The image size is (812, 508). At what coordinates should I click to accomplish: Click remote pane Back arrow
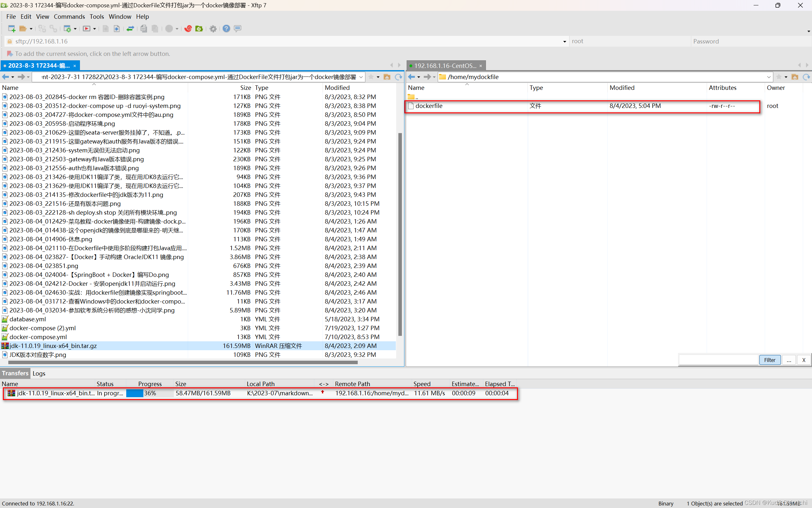[x=412, y=77]
